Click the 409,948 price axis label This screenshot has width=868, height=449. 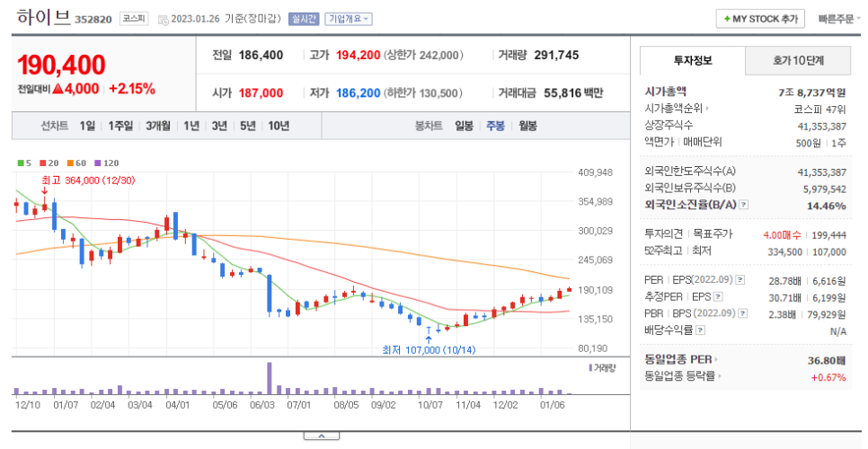pos(595,172)
